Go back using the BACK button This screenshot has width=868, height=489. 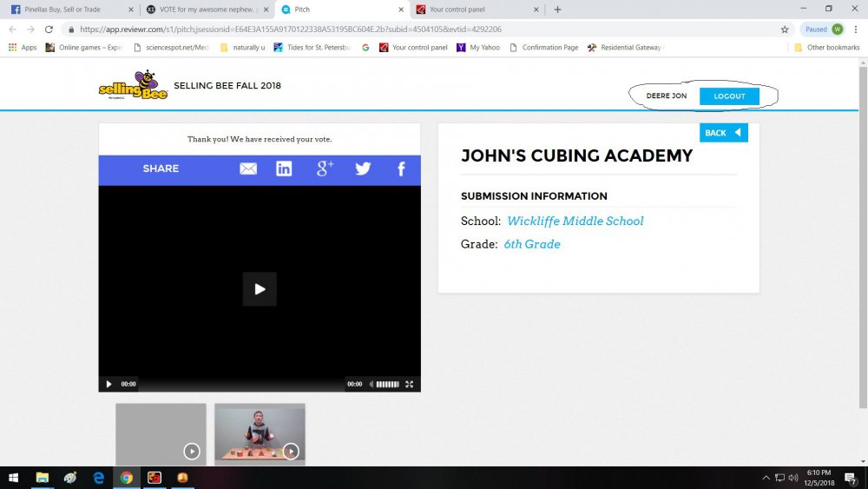coord(723,133)
